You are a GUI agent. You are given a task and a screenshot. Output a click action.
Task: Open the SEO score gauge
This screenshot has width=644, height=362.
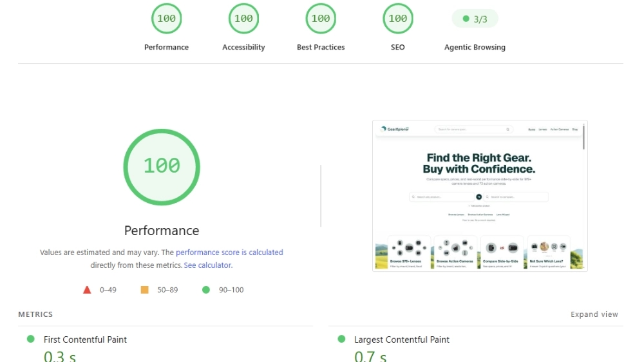click(397, 19)
